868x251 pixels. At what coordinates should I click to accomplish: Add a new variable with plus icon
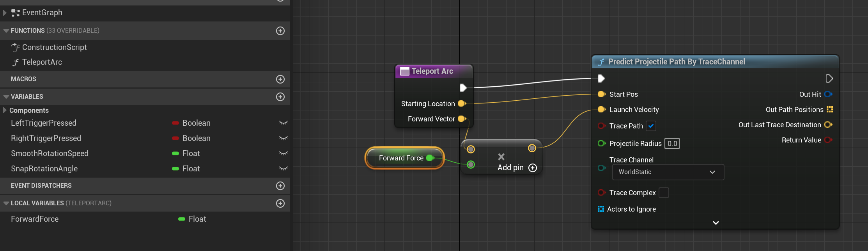[280, 97]
